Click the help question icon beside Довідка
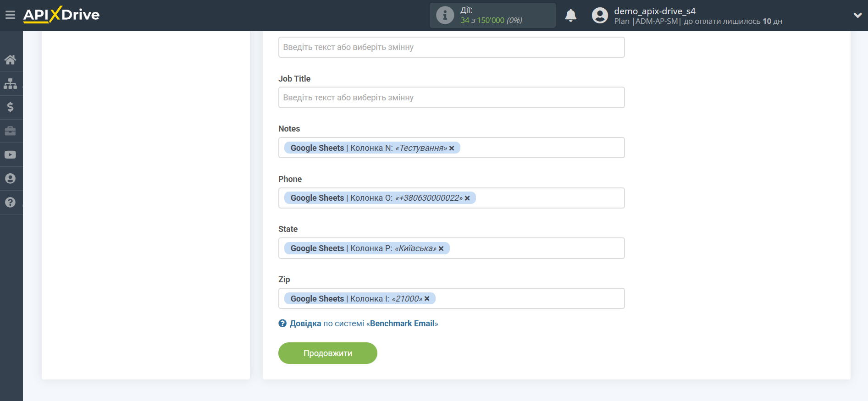 click(282, 323)
